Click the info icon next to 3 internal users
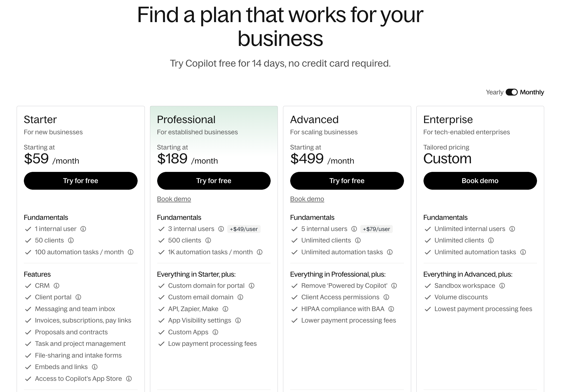 click(x=221, y=229)
